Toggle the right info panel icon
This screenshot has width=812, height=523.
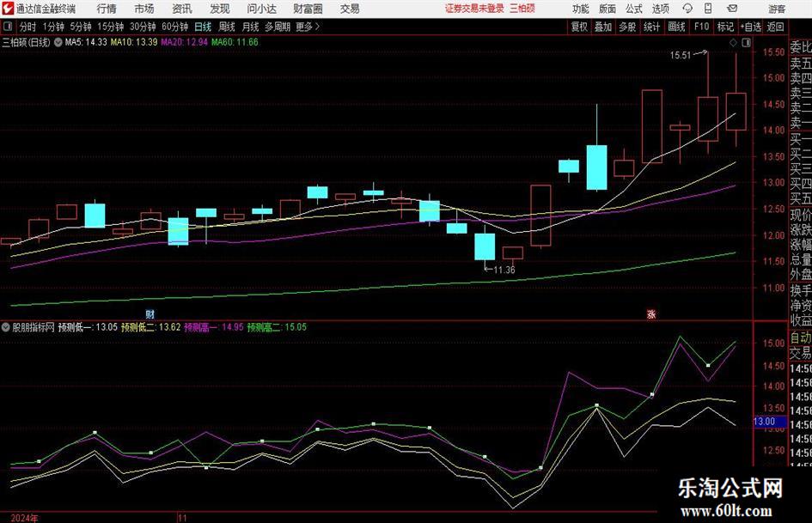(x=746, y=43)
